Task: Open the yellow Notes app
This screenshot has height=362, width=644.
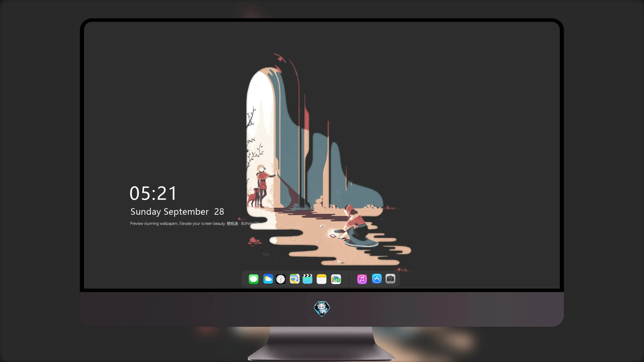Action: point(321,279)
